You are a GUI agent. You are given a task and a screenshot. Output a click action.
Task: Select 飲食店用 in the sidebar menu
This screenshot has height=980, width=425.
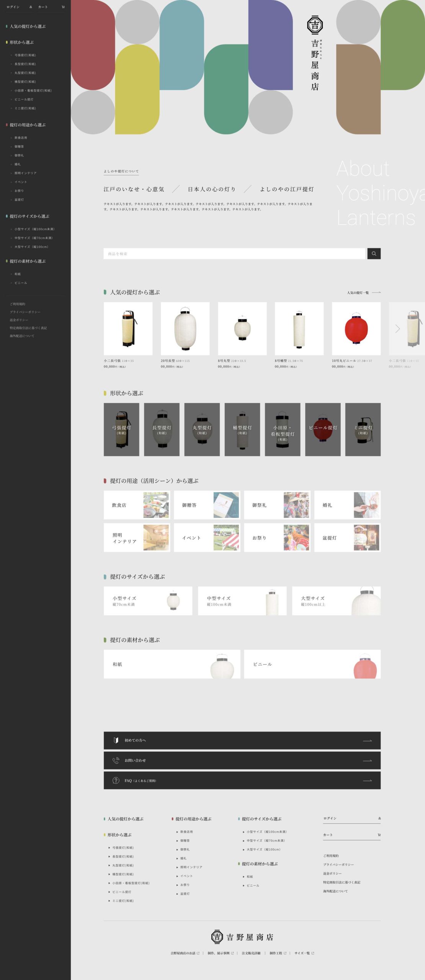[x=21, y=138]
